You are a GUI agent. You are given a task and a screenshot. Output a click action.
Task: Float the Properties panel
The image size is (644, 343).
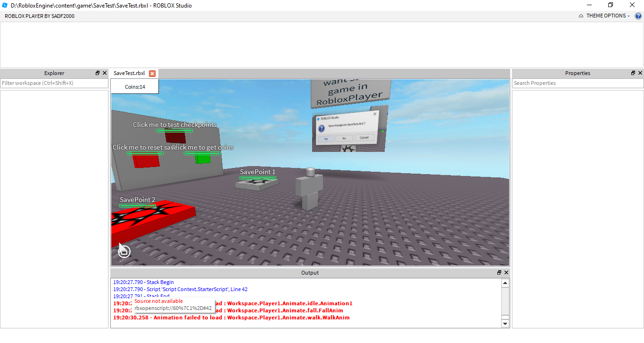[x=633, y=73]
